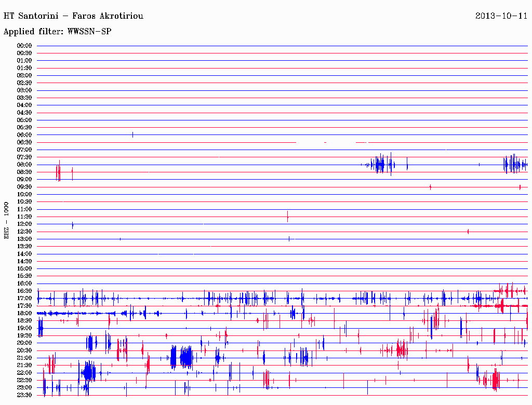Click the Applied filter WWSSN-SP text
Image resolution: width=532 pixels, height=405 pixels.
tap(57, 32)
